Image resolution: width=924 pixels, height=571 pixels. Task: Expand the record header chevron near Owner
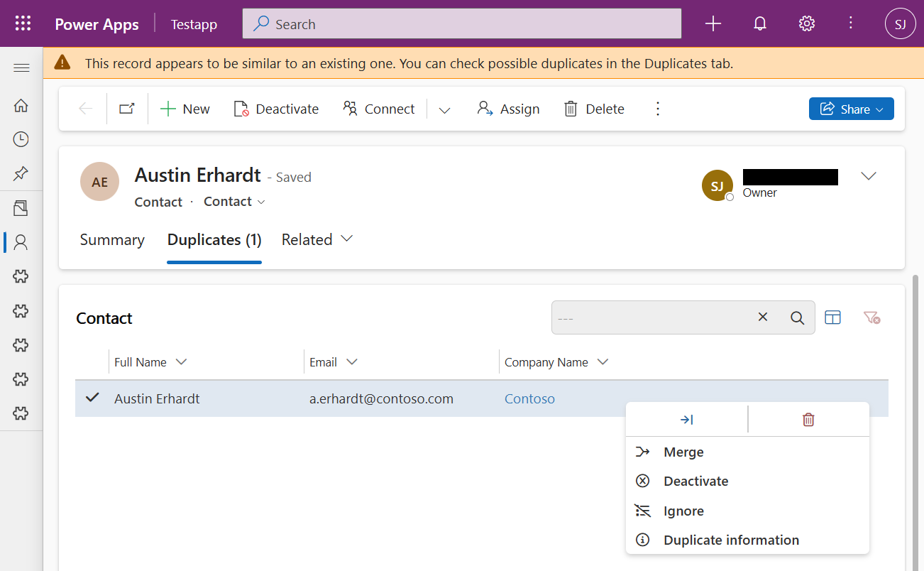[x=868, y=176]
